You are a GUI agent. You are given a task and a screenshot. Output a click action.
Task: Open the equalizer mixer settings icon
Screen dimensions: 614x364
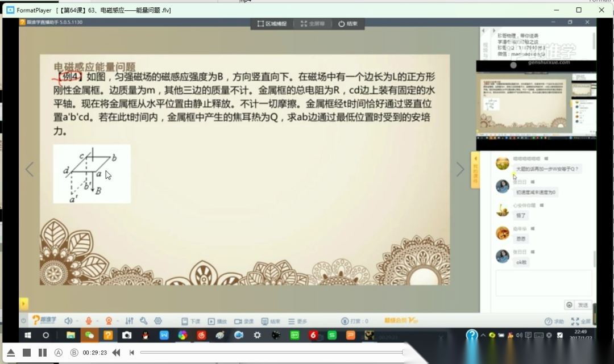coord(130,321)
